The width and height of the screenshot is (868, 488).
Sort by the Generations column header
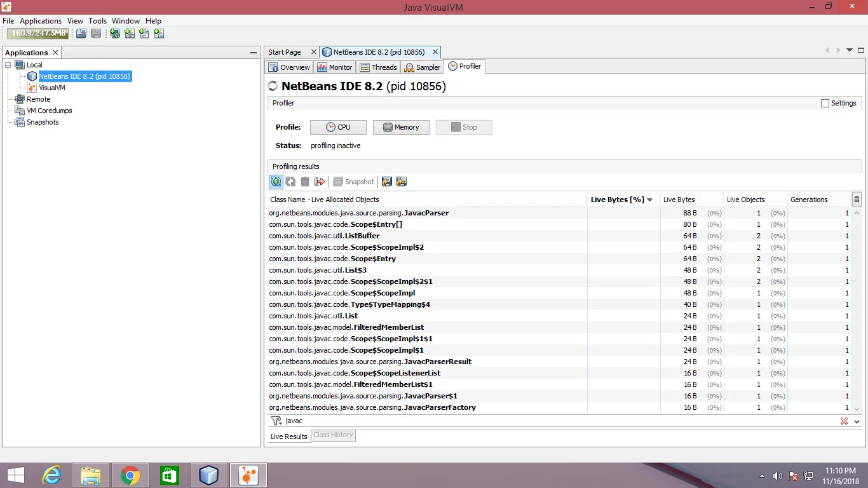tap(819, 200)
